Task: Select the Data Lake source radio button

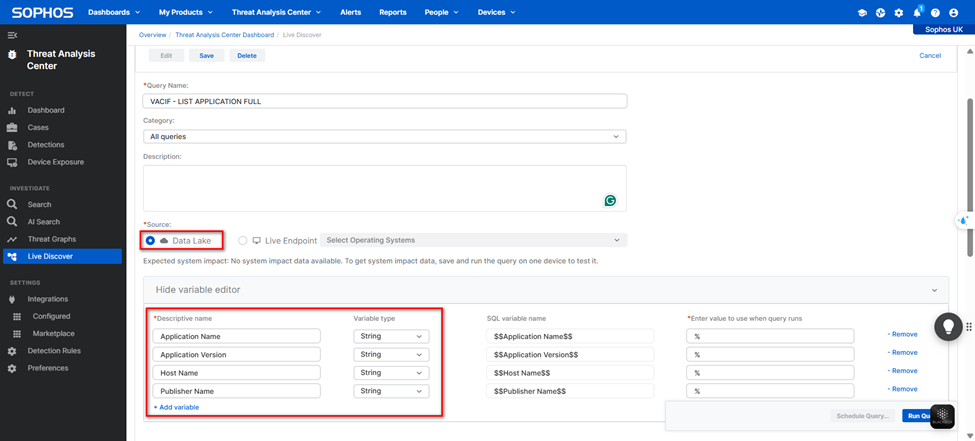Action: coord(151,241)
